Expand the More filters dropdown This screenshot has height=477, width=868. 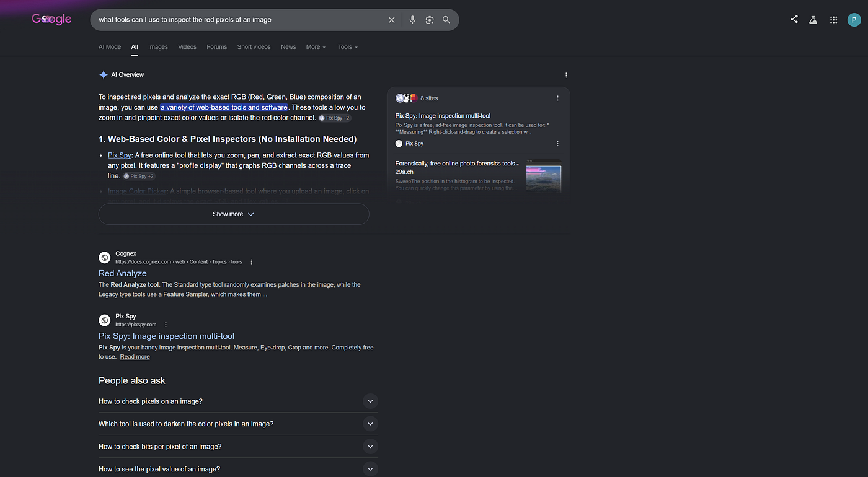click(x=316, y=47)
